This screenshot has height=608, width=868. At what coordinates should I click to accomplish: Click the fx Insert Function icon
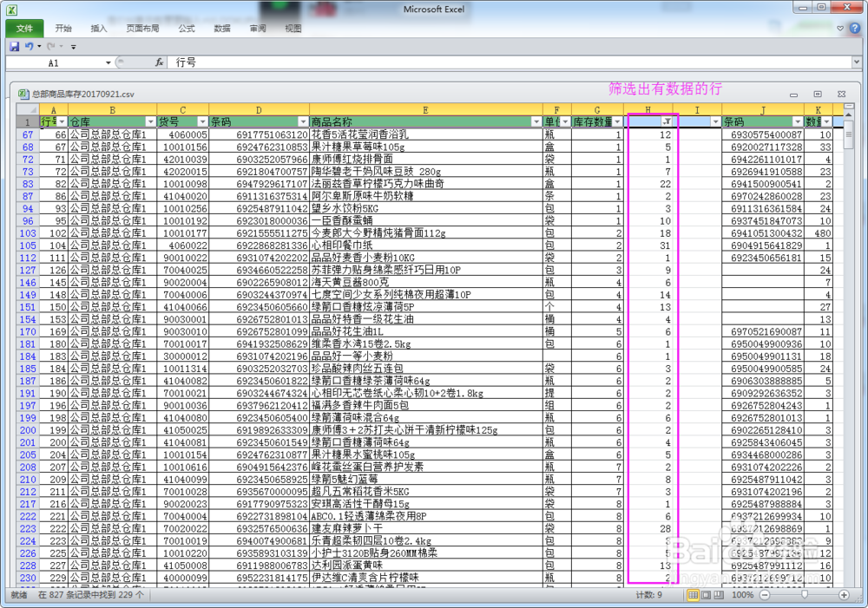pos(160,62)
